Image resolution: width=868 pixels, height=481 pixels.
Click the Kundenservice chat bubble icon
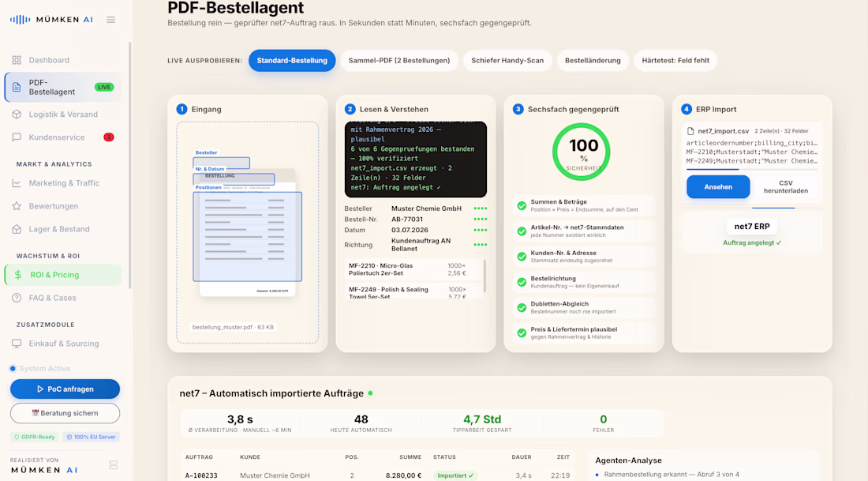point(17,137)
